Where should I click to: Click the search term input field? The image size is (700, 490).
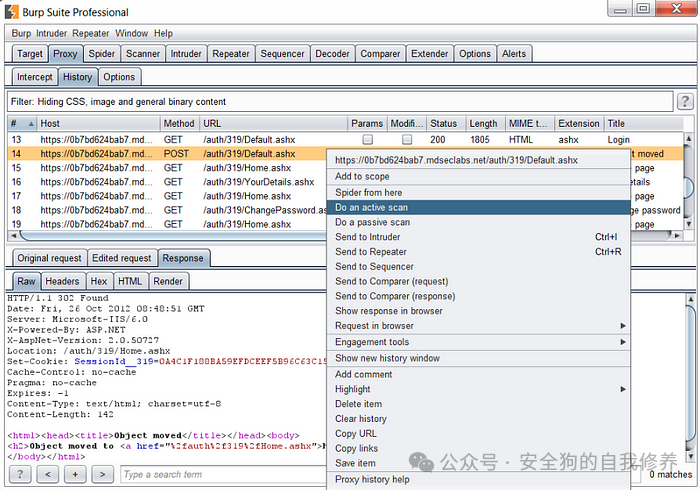(224, 474)
